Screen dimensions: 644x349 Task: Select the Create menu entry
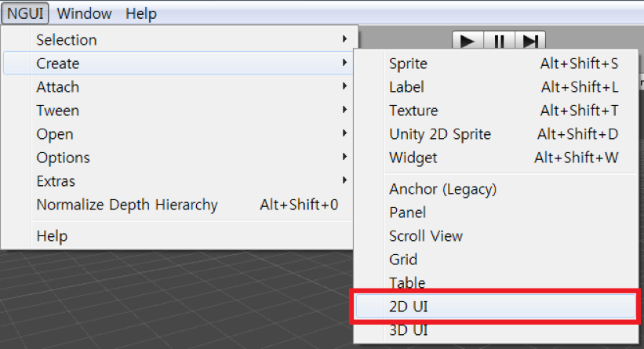(x=178, y=64)
